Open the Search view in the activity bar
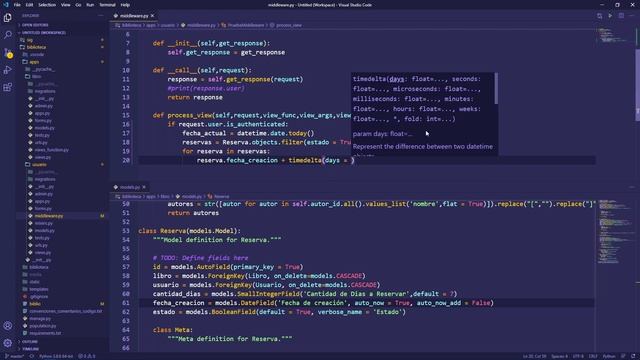 tap(7, 35)
